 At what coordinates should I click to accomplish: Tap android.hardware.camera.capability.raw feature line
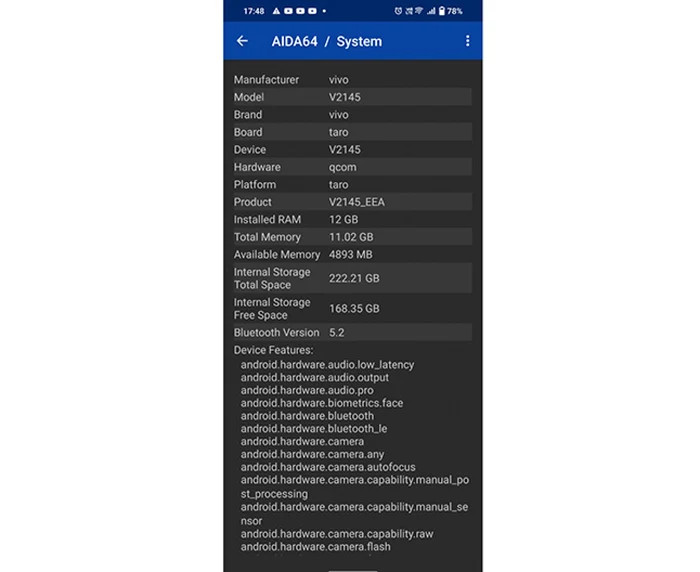tap(337, 534)
